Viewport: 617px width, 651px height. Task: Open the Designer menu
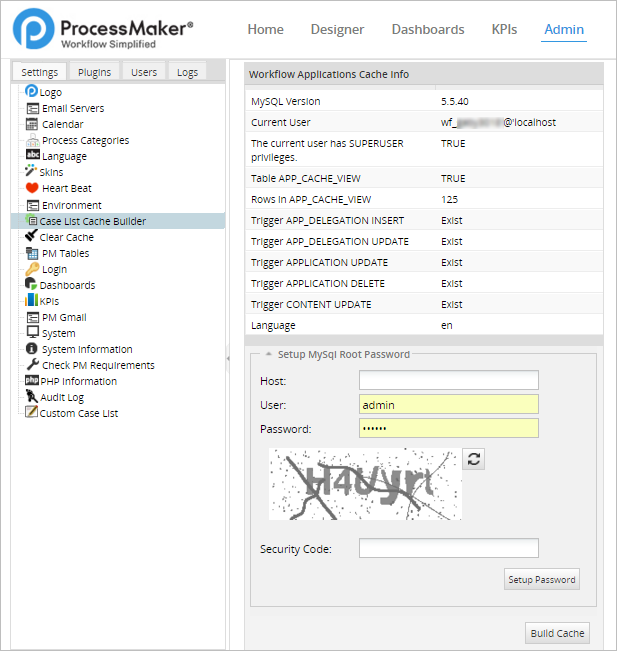tap(338, 30)
